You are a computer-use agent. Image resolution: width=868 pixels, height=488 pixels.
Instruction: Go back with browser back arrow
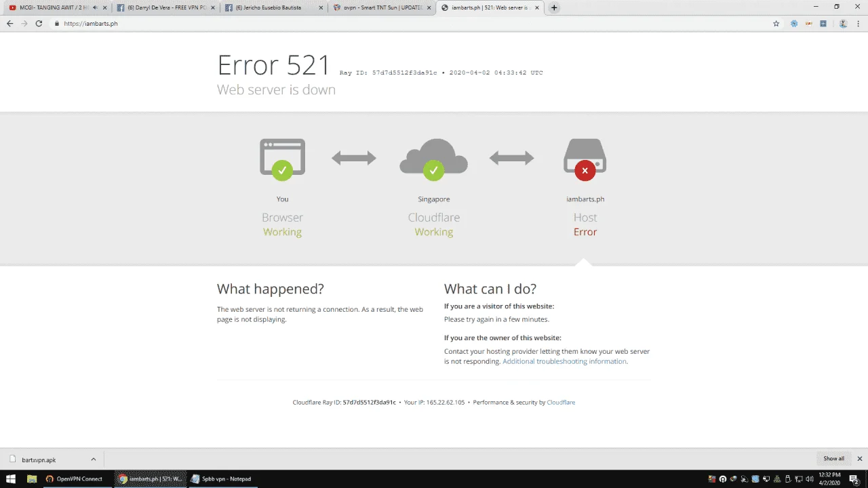point(9,23)
